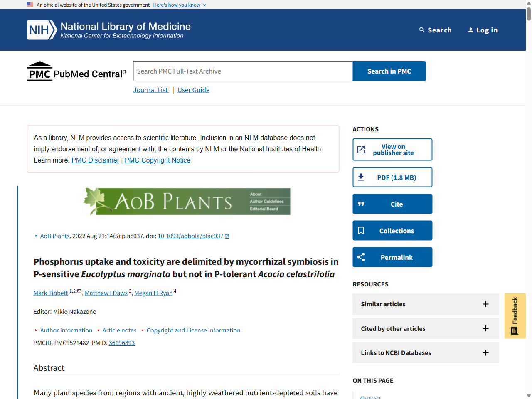Image resolution: width=532 pixels, height=399 pixels.
Task: Expand the Author information section
Action: [x=66, y=330]
